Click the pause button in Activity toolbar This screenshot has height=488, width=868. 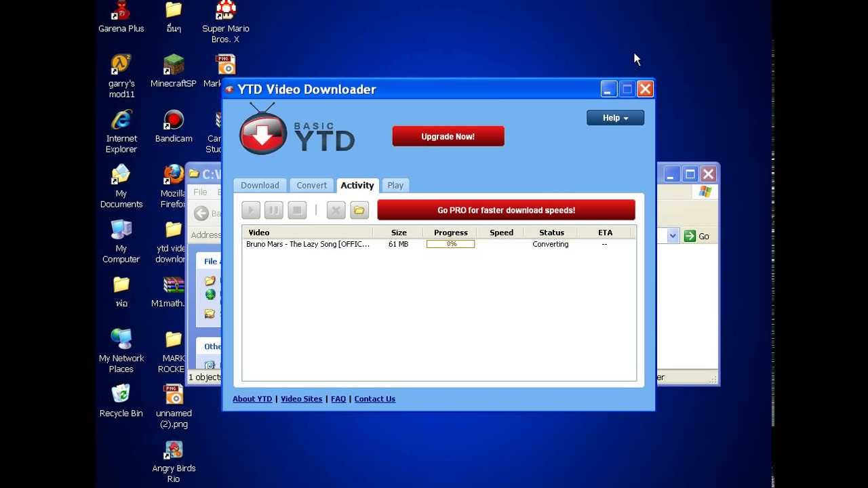pyautogui.click(x=274, y=210)
